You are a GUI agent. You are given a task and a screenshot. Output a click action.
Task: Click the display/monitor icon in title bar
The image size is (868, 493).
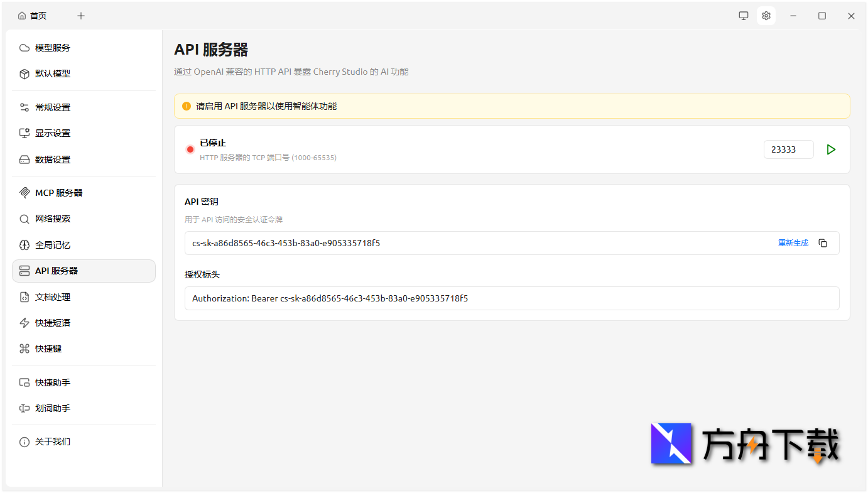pyautogui.click(x=743, y=15)
